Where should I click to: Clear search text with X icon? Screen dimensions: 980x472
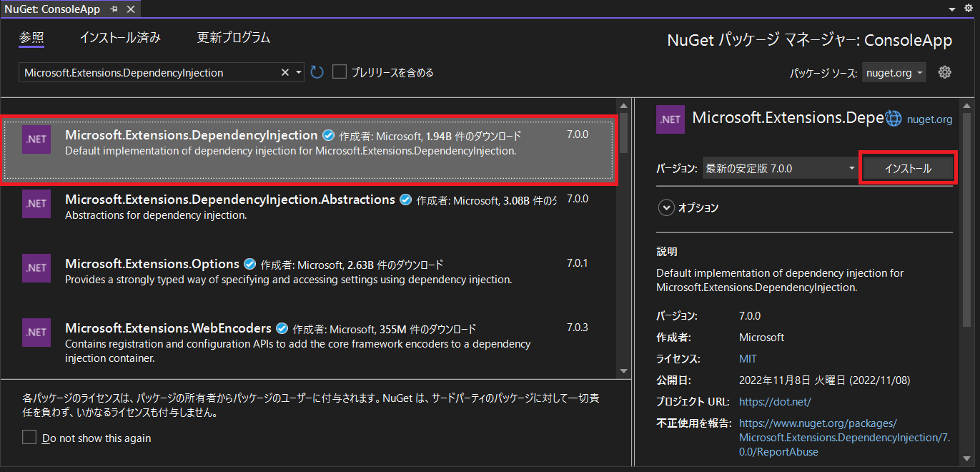pyautogui.click(x=284, y=72)
